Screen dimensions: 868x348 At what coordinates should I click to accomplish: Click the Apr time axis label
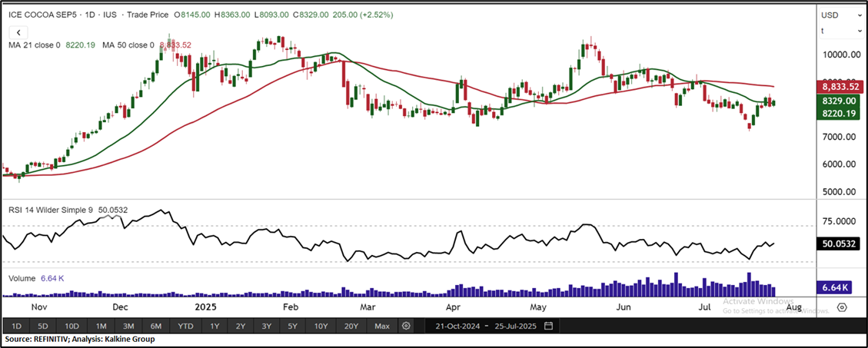pyautogui.click(x=454, y=307)
